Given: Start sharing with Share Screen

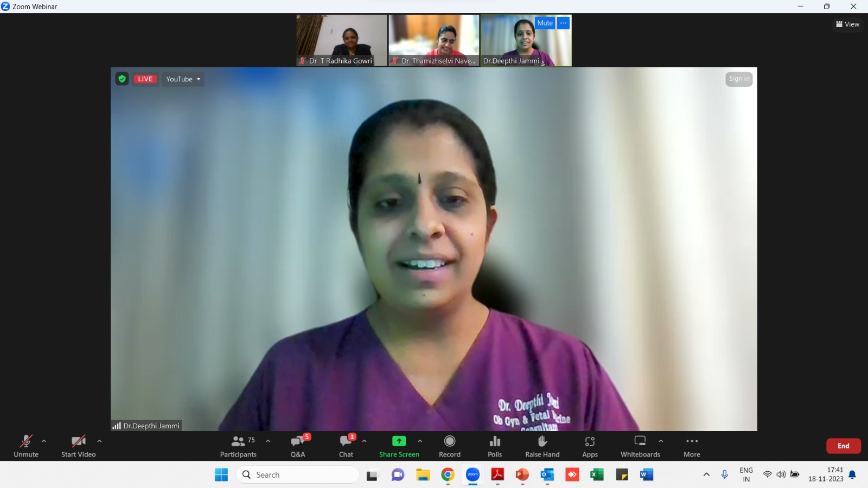Looking at the screenshot, I should pos(399,446).
